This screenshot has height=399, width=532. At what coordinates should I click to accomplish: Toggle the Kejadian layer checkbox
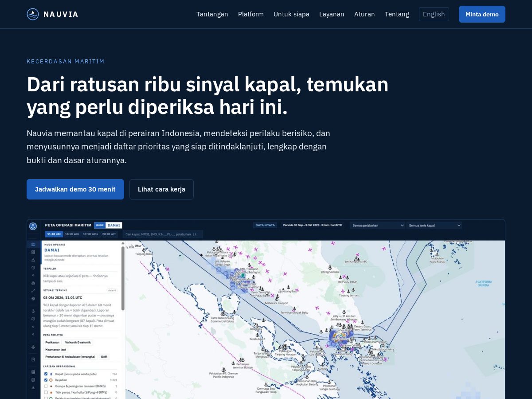pos(46,380)
